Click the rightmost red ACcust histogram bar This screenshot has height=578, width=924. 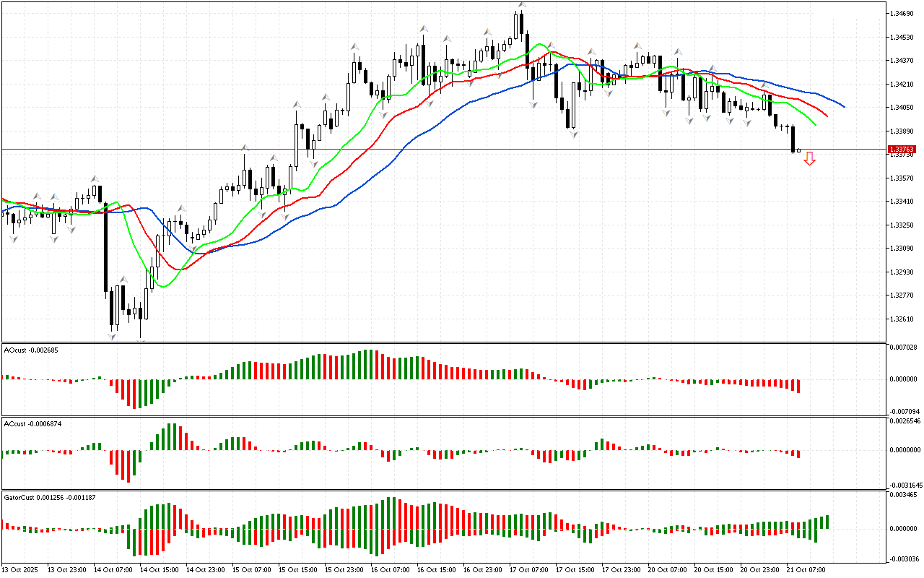798,454
